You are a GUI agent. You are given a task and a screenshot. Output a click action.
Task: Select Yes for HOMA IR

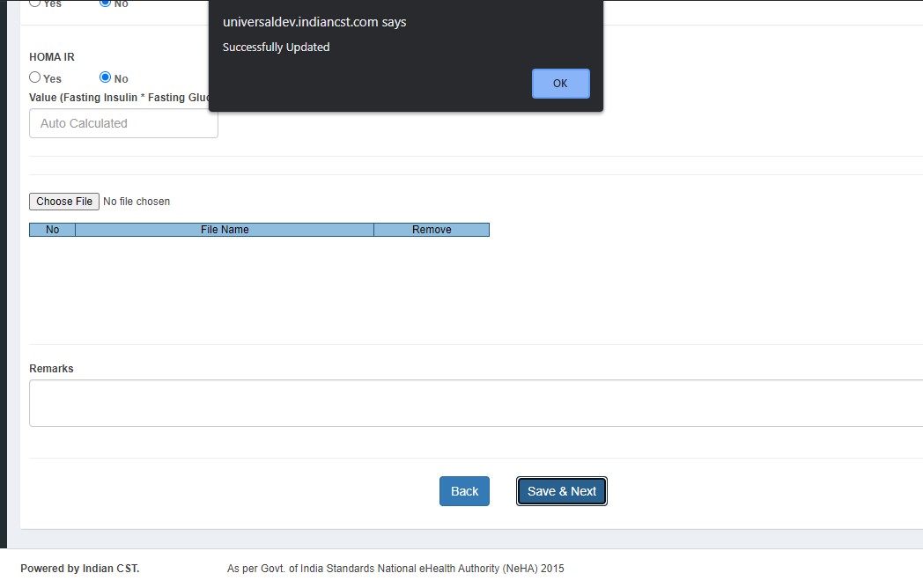(35, 77)
